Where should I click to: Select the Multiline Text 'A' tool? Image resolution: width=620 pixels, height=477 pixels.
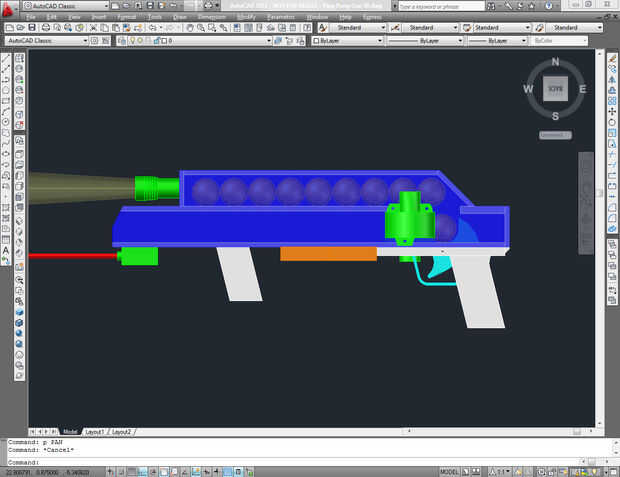[x=6, y=250]
